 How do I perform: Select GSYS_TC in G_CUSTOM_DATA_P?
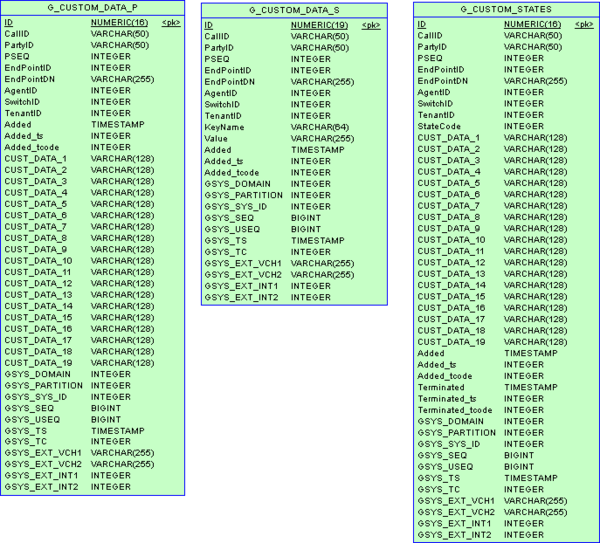(x=25, y=442)
